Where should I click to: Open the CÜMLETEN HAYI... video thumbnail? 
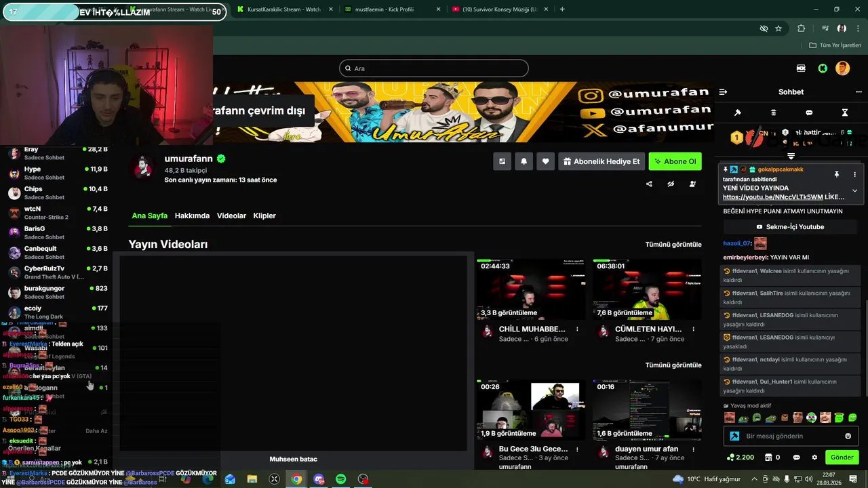click(x=647, y=289)
